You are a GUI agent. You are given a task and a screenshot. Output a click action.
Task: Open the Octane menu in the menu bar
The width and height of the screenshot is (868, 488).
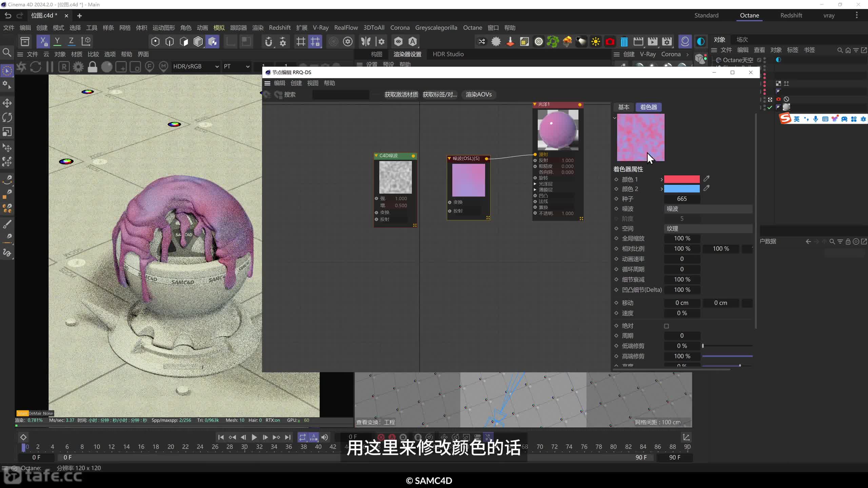coord(472,27)
